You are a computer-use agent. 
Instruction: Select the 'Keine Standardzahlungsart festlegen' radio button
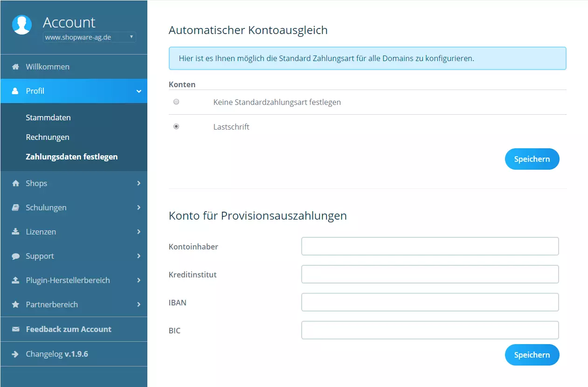point(176,102)
